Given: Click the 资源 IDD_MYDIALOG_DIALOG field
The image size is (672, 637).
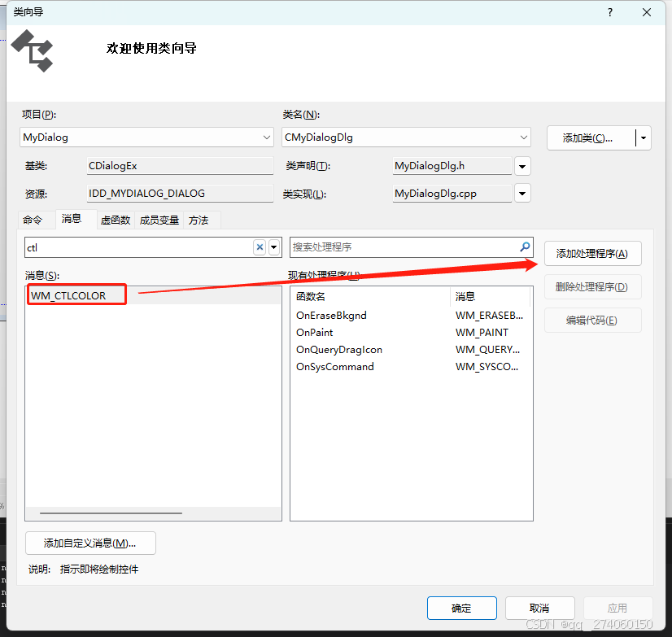Looking at the screenshot, I should tap(180, 194).
